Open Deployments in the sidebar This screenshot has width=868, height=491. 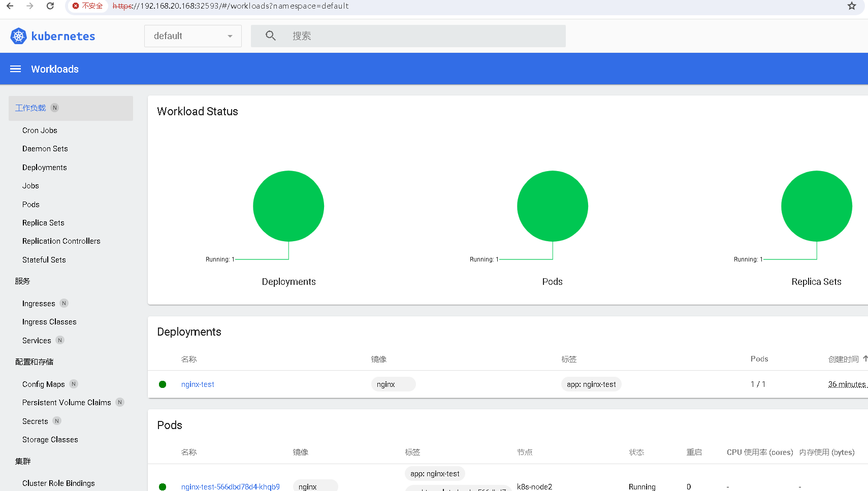click(45, 168)
